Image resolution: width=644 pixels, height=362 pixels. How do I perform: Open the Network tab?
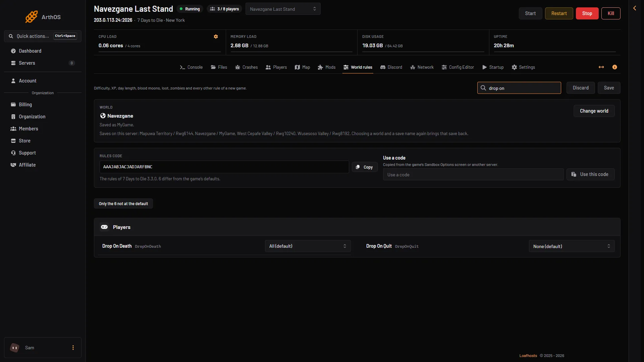tap(422, 67)
